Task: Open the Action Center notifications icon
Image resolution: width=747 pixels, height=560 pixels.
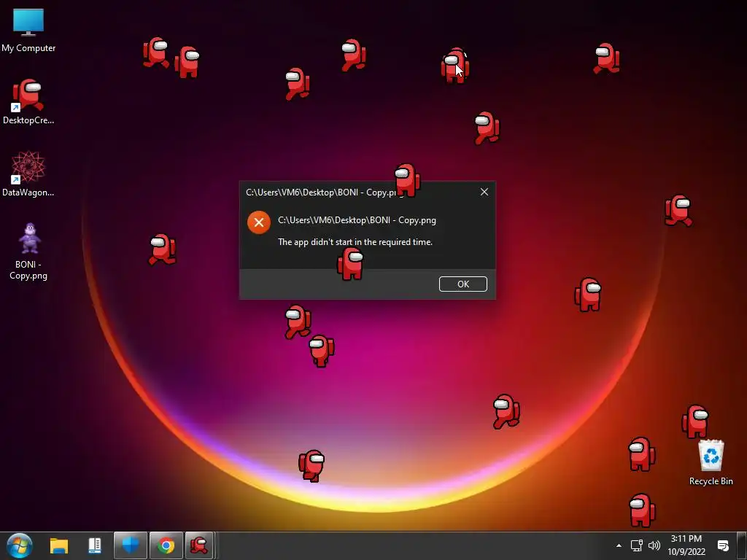Action: [723, 545]
